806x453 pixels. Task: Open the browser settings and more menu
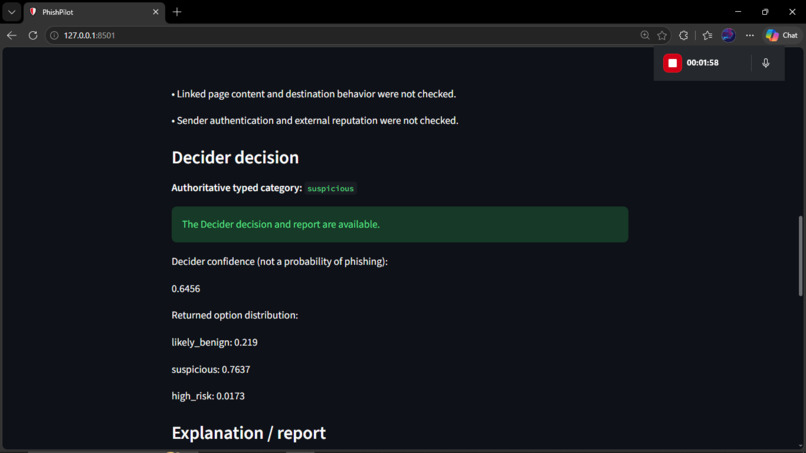coord(750,35)
